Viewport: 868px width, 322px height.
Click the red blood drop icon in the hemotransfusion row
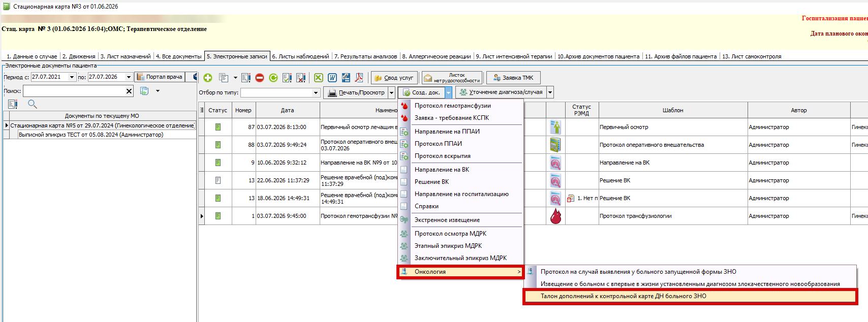coord(556,216)
